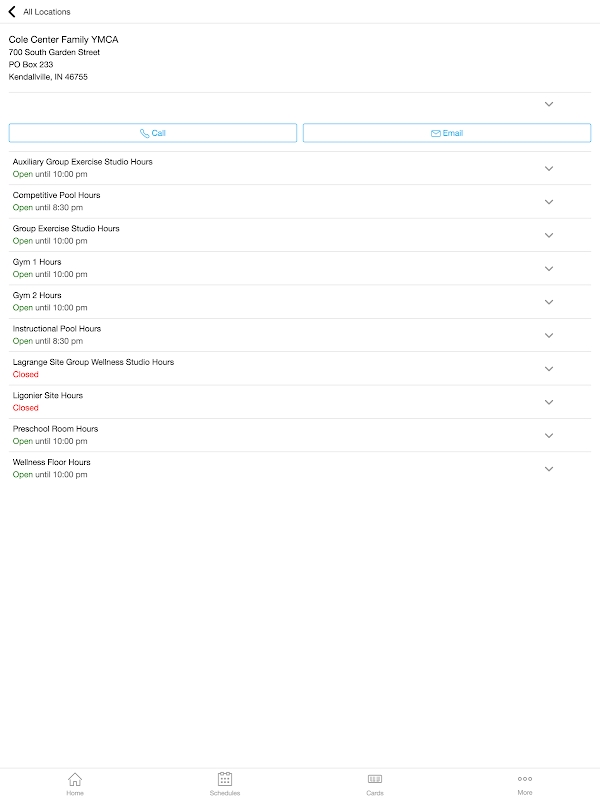Click Closed status under Lagrange Site
The height and width of the screenshot is (800, 600).
pos(26,374)
